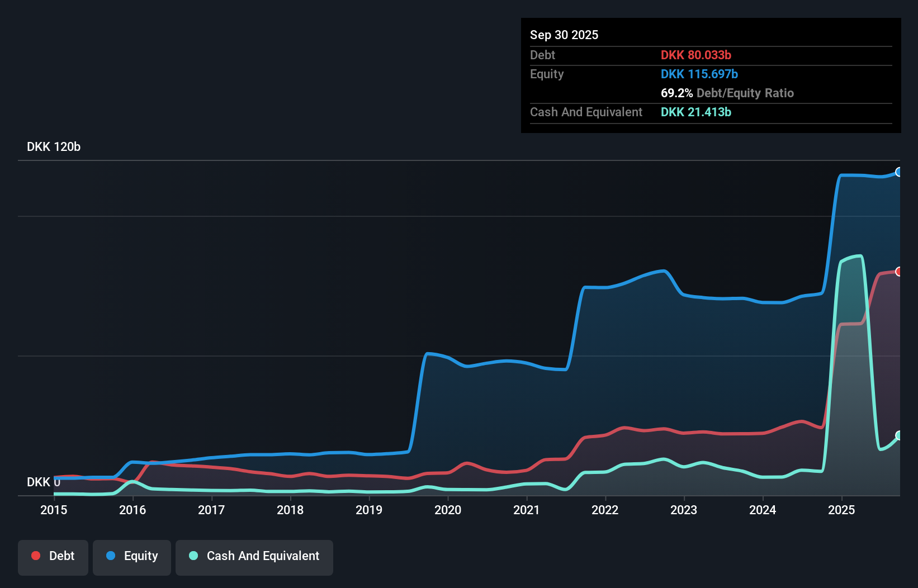Image resolution: width=918 pixels, height=588 pixels.
Task: Click the DKK 21.413b cash value
Action: [x=696, y=112]
